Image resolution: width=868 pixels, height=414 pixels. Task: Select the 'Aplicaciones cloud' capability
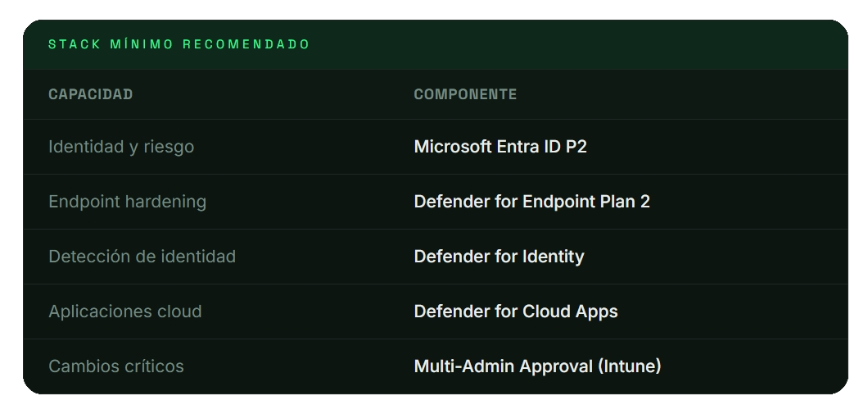coord(124,312)
